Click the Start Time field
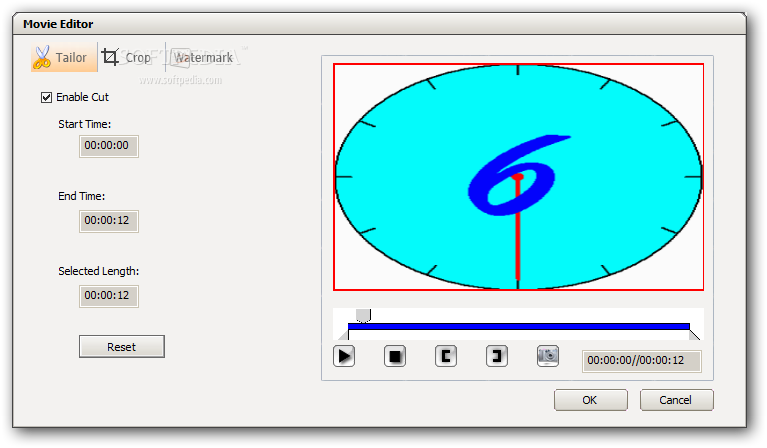 pos(109,146)
